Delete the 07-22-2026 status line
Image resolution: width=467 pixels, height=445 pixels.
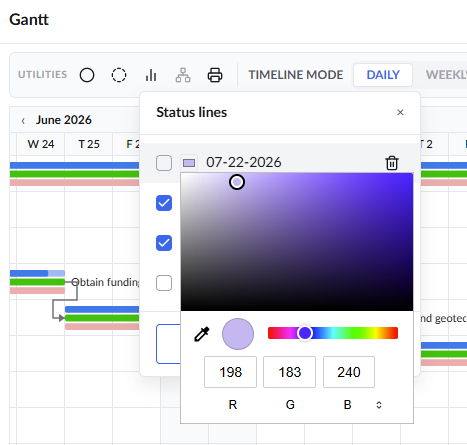(392, 163)
